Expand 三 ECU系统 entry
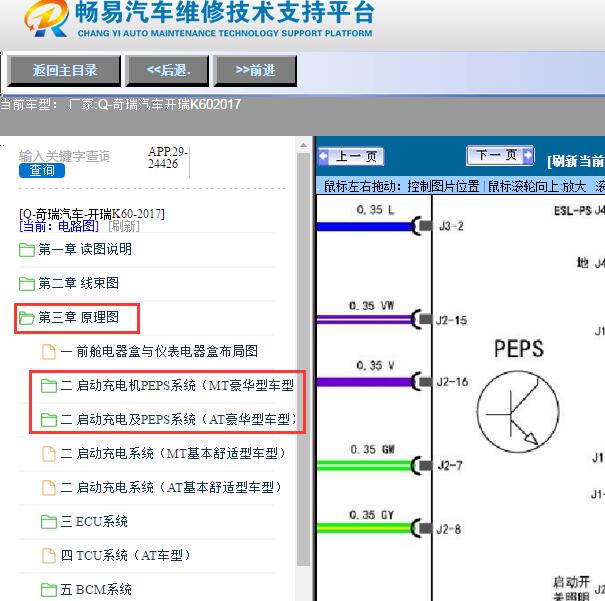Image resolution: width=605 pixels, height=601 pixels. point(94,521)
